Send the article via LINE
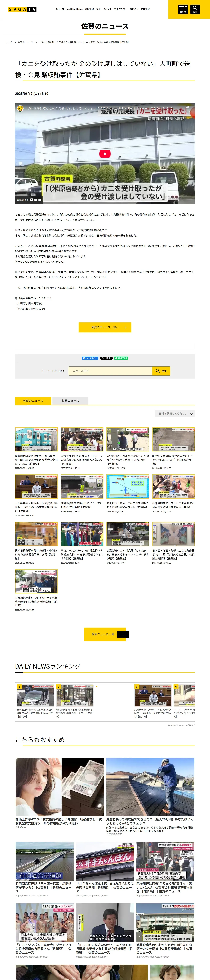The height and width of the screenshot is (980, 210). (x=121, y=358)
